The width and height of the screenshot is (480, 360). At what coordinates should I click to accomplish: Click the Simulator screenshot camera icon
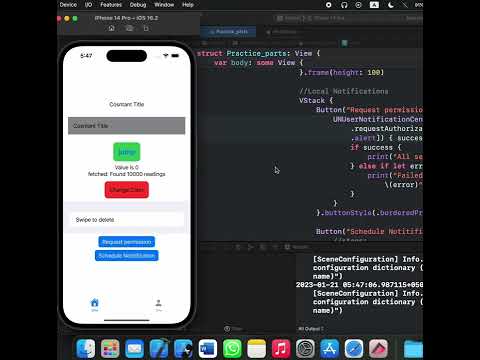(129, 28)
